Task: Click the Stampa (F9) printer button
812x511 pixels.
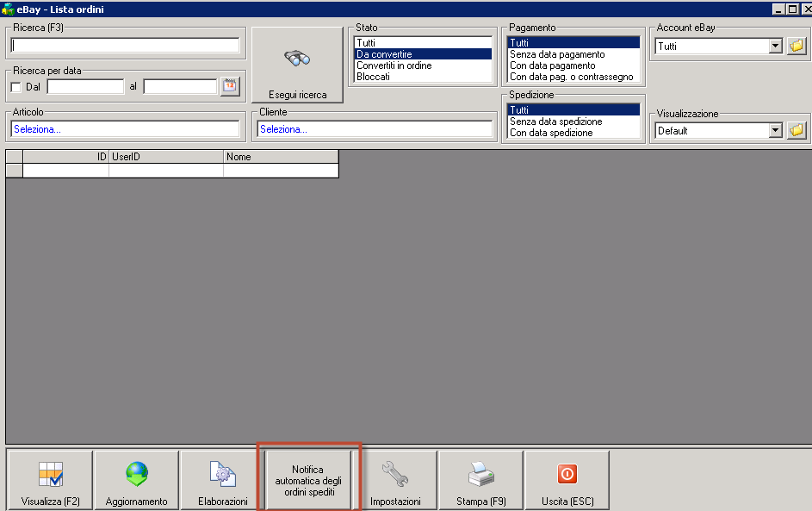Action: [481, 481]
